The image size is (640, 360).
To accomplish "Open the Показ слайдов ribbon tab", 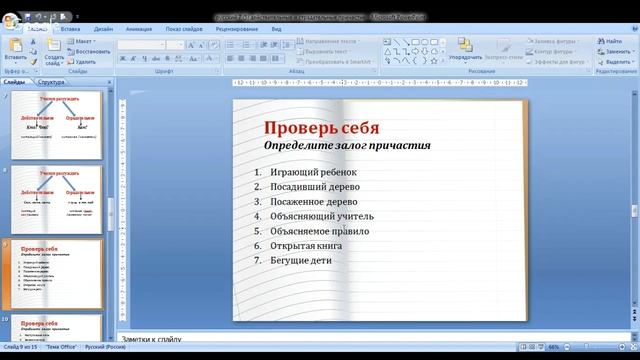I will coord(184,29).
